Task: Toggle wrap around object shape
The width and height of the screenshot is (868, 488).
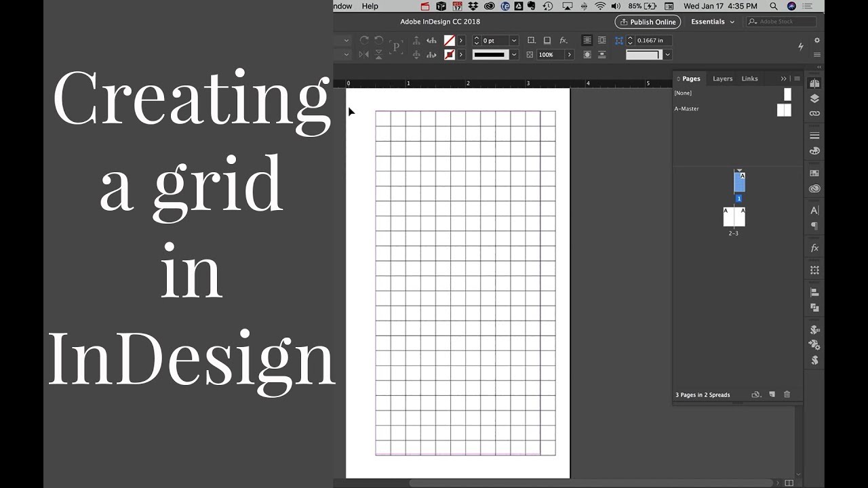Action: tap(587, 55)
